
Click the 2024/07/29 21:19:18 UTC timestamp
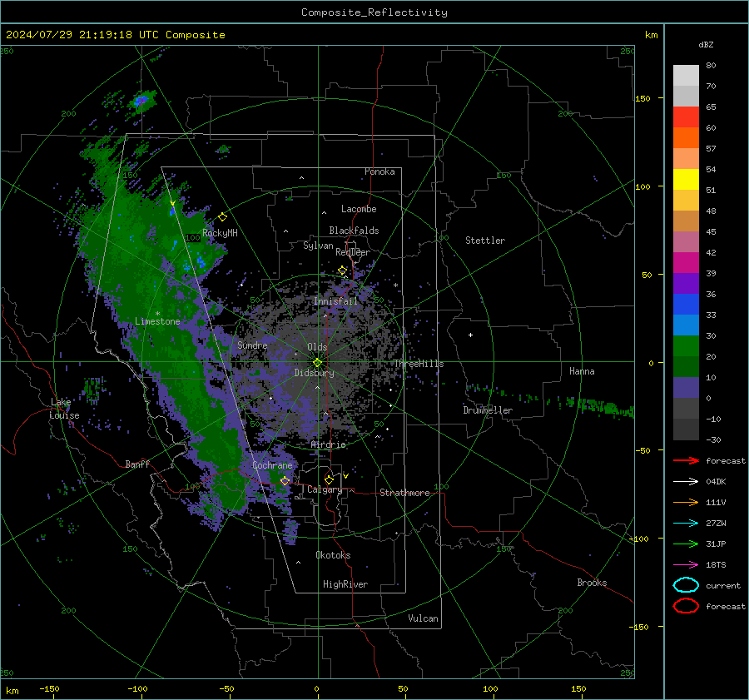82,35
